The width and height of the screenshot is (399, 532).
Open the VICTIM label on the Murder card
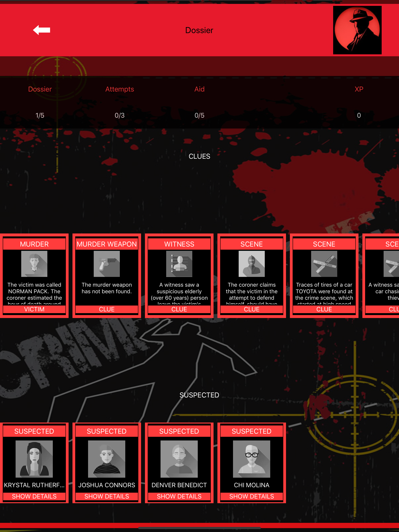click(34, 309)
